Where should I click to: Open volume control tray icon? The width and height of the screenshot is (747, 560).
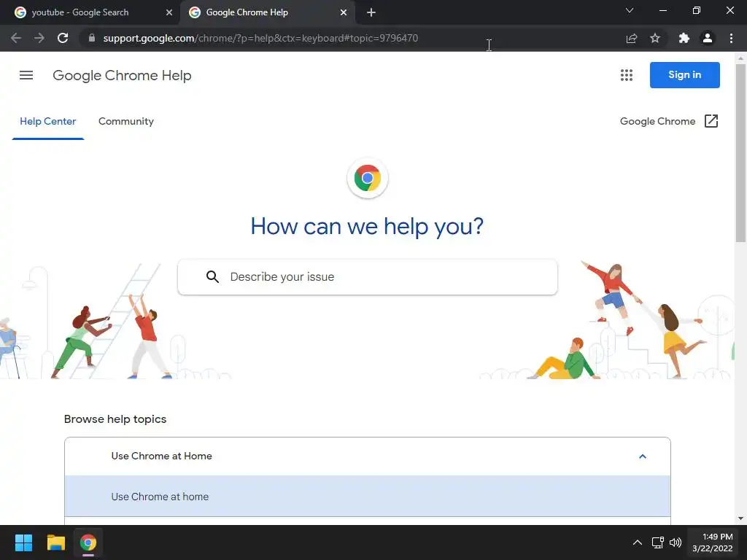point(676,542)
